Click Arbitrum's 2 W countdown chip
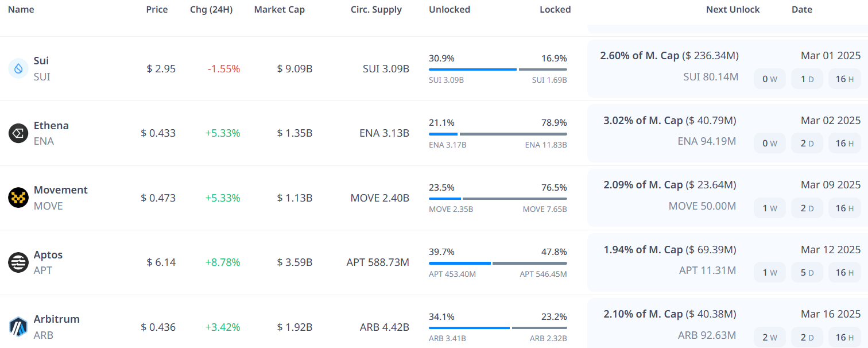Screen dimensions: 868x348 pyautogui.click(x=769, y=337)
